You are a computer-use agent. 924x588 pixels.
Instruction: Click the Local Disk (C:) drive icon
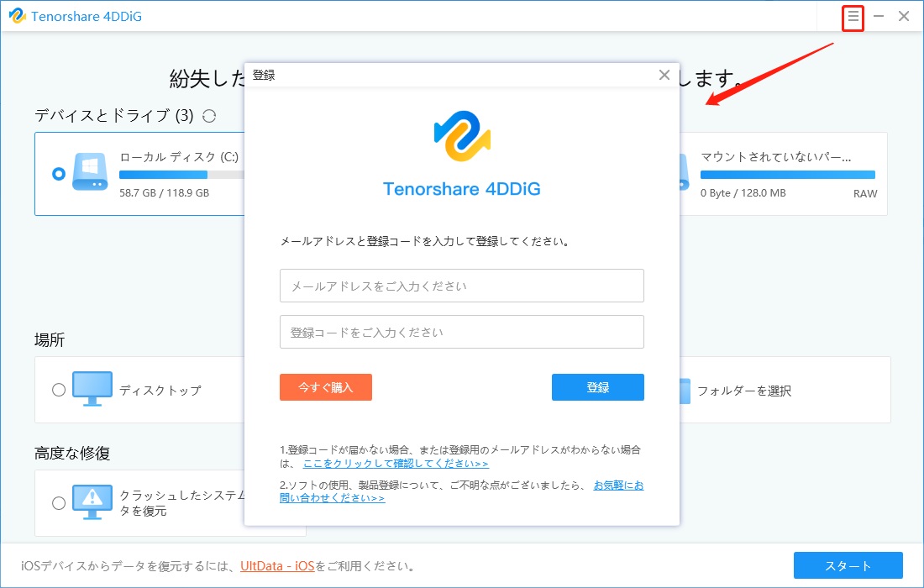click(x=90, y=171)
